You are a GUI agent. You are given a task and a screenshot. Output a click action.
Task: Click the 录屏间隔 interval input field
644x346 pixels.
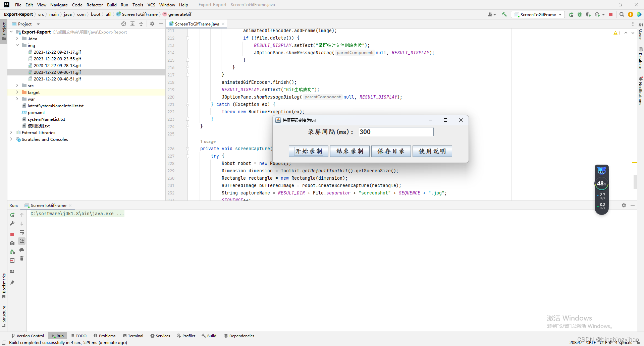(x=396, y=132)
